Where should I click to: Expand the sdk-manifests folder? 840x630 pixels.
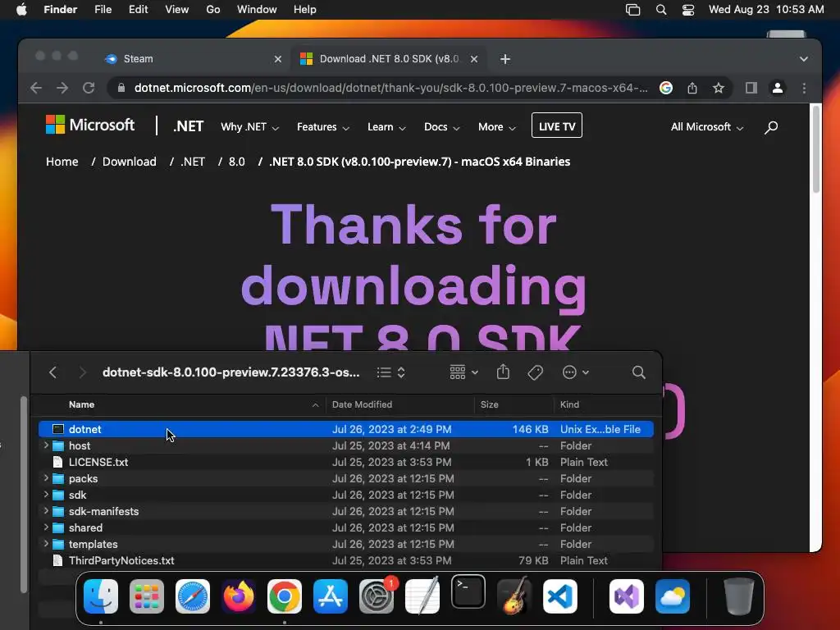pyautogui.click(x=46, y=510)
